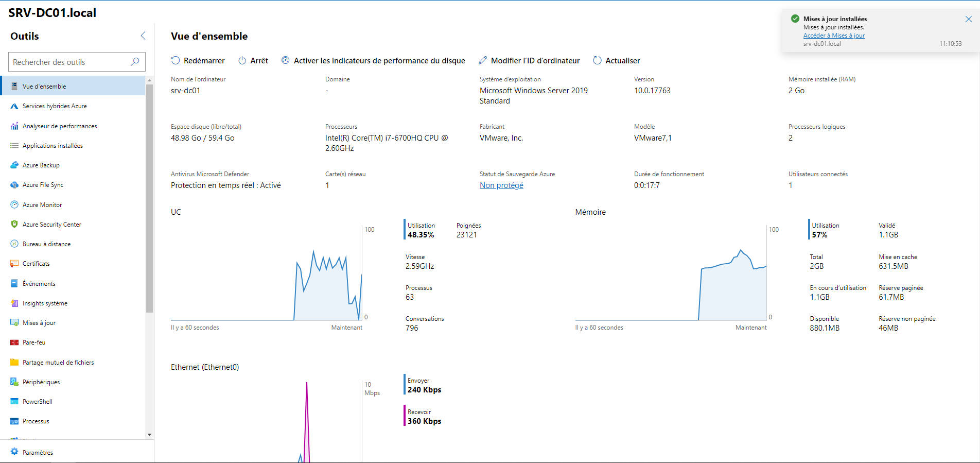Click the Arrêt power icon

(x=242, y=60)
